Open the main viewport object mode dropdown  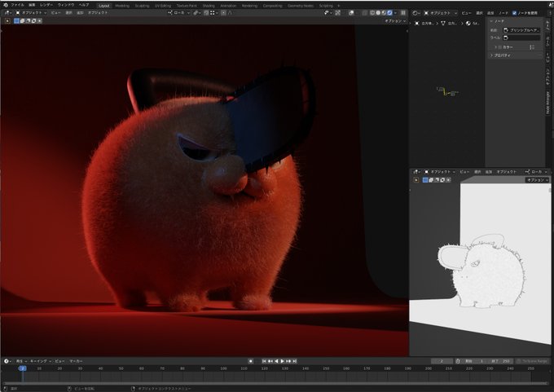31,13
